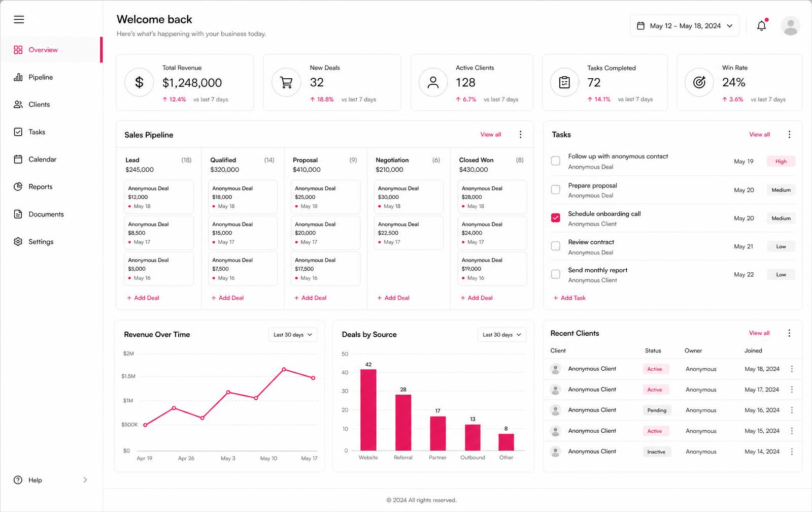Open row menu for client joined May 17, 2024
The width and height of the screenshot is (812, 512).
[792, 390]
